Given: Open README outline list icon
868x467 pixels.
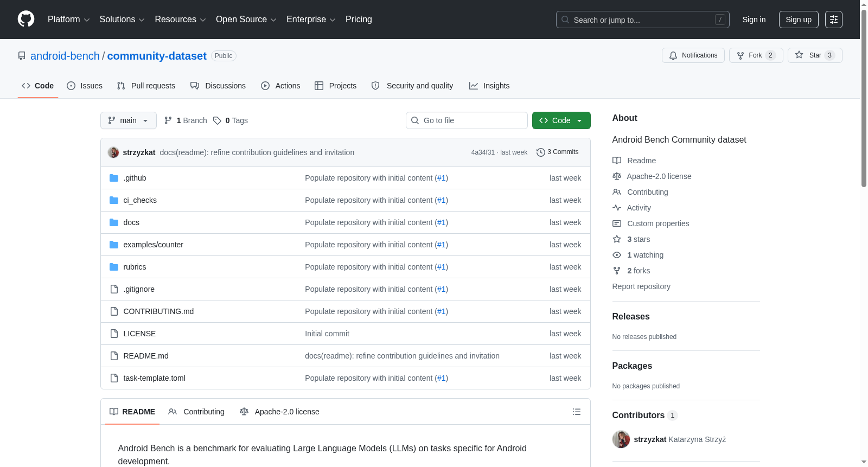Looking at the screenshot, I should point(577,412).
